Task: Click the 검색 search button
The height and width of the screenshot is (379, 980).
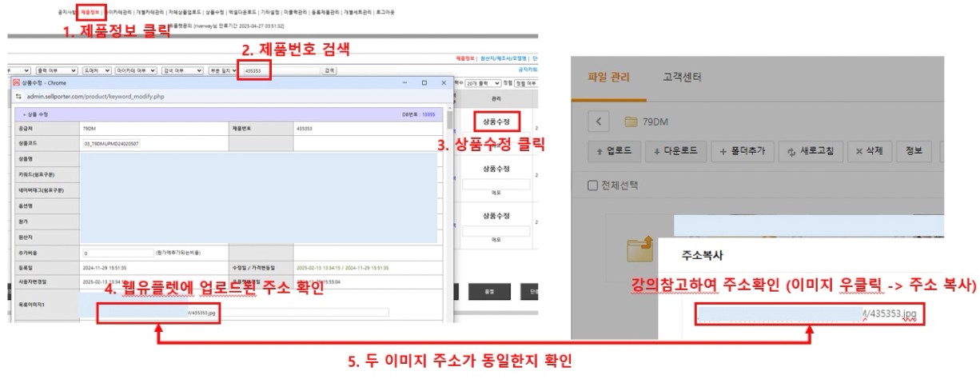Action: coord(329,70)
